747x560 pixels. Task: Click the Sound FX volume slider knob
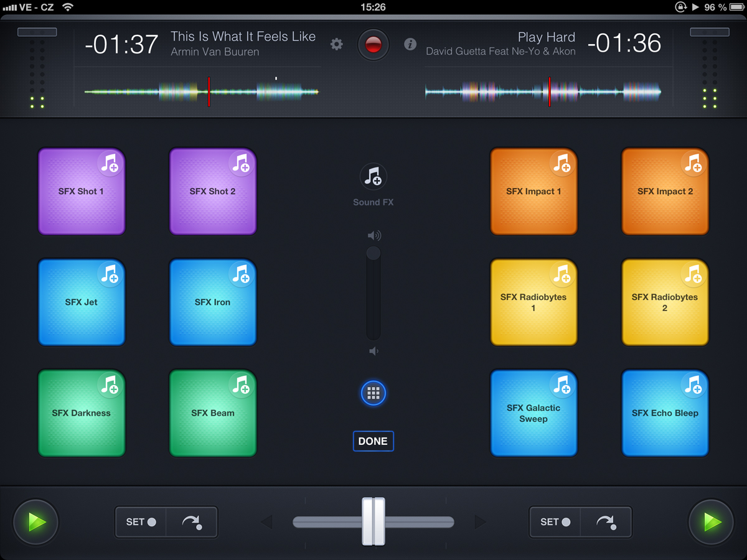click(374, 253)
